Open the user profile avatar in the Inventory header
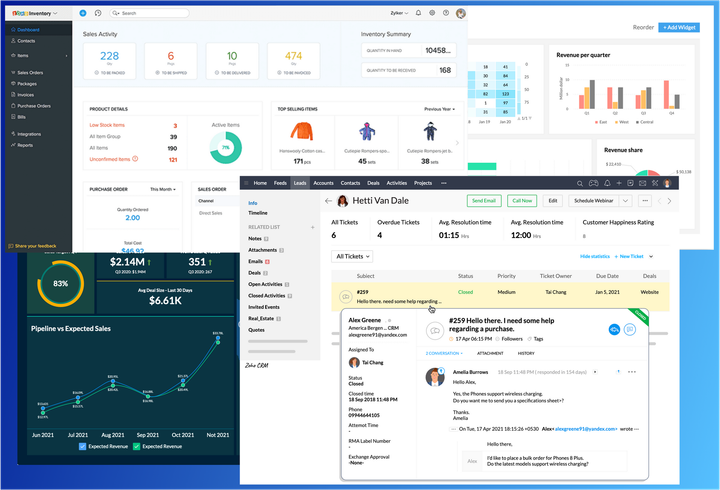 click(x=461, y=13)
